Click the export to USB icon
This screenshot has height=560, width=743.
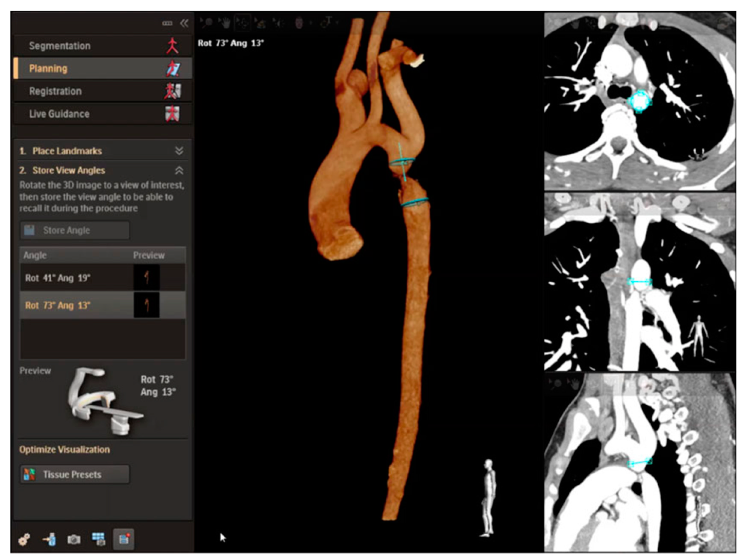point(49,539)
